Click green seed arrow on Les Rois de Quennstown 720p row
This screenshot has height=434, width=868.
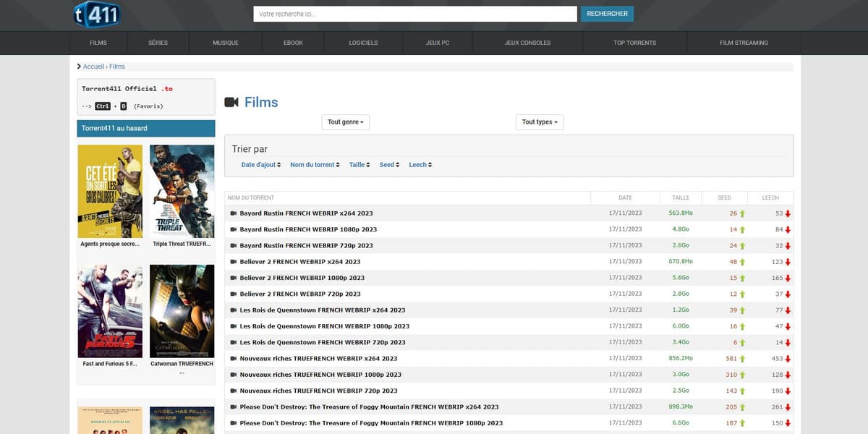coord(742,342)
